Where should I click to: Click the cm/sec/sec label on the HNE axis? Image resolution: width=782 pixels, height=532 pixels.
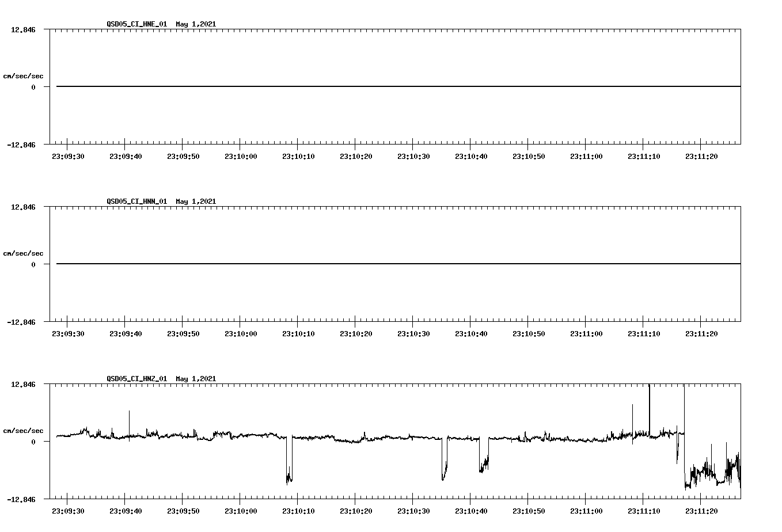(x=23, y=75)
